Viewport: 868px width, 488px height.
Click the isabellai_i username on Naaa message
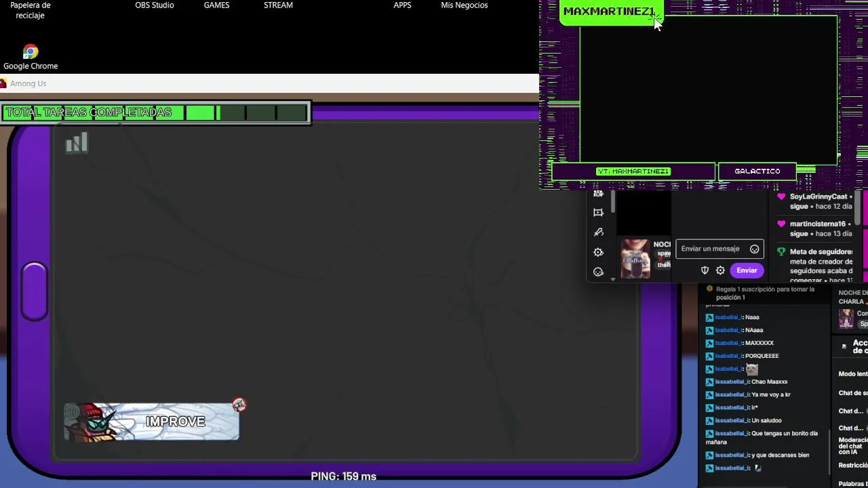729,317
